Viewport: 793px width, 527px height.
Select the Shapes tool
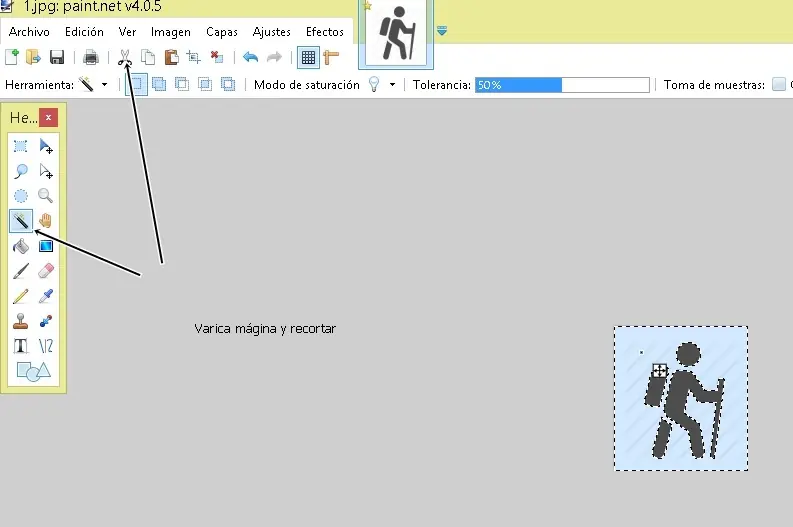(33, 371)
